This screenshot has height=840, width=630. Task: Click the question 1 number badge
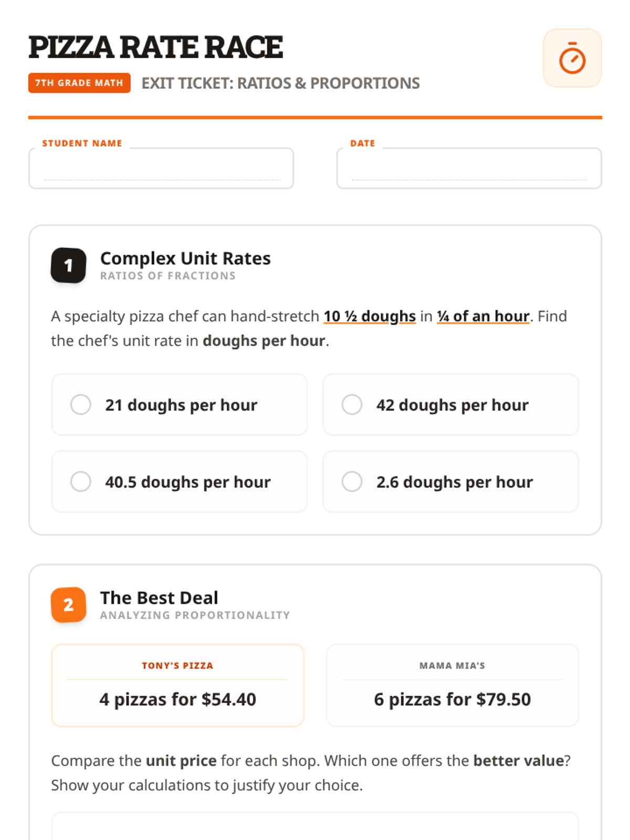pyautogui.click(x=68, y=265)
